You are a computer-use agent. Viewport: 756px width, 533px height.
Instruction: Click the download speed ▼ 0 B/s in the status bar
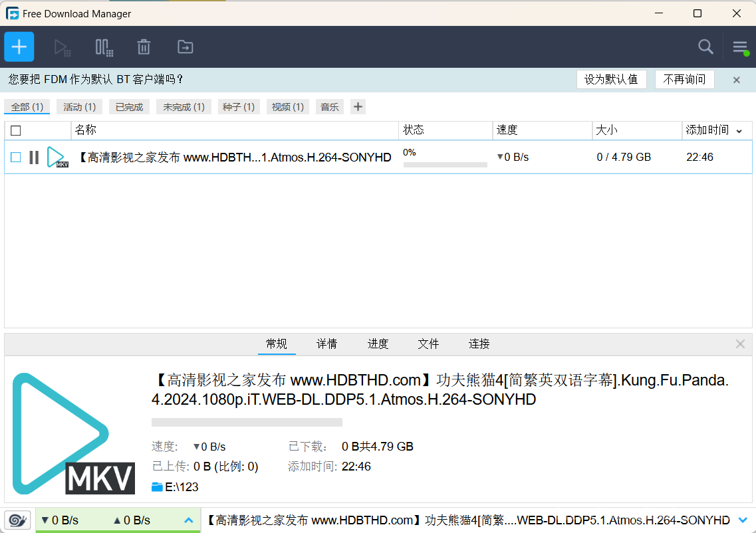(60, 520)
